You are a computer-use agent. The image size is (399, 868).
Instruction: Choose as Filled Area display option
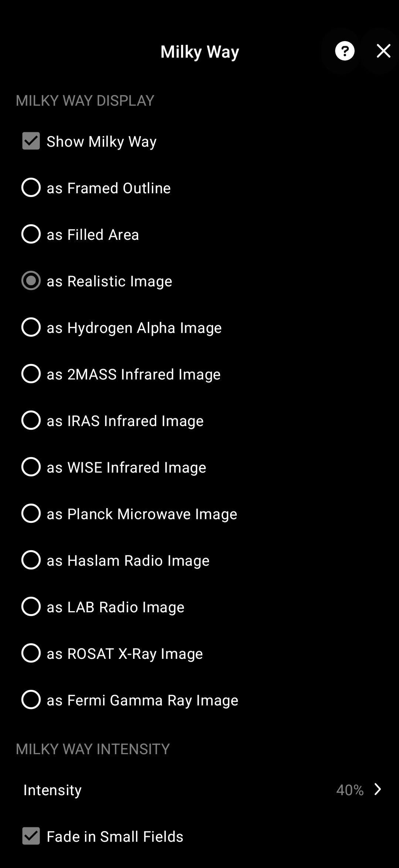coord(31,234)
